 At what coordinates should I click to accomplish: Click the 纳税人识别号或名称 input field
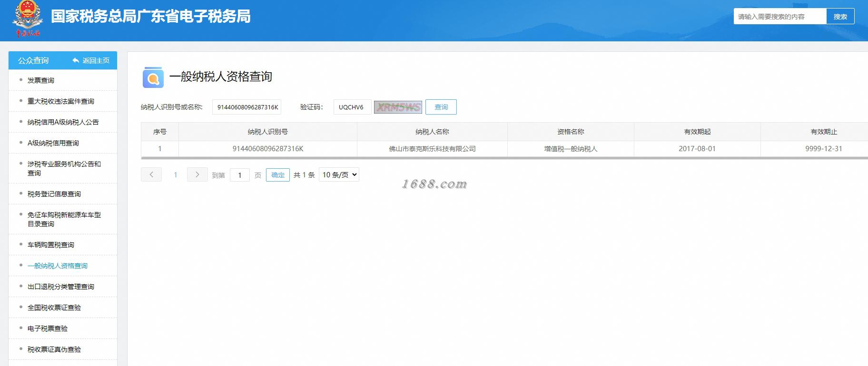coord(247,107)
